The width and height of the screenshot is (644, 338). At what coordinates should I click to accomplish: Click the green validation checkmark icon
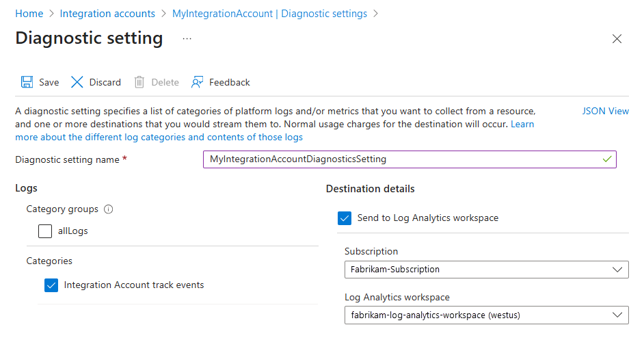(606, 159)
